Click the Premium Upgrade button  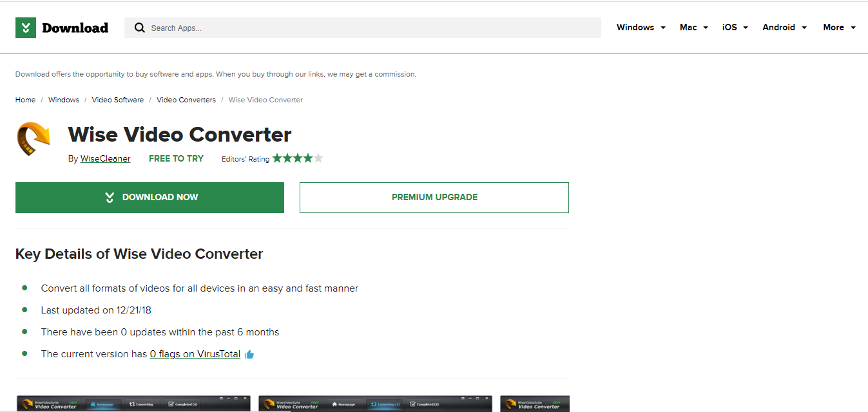(434, 198)
